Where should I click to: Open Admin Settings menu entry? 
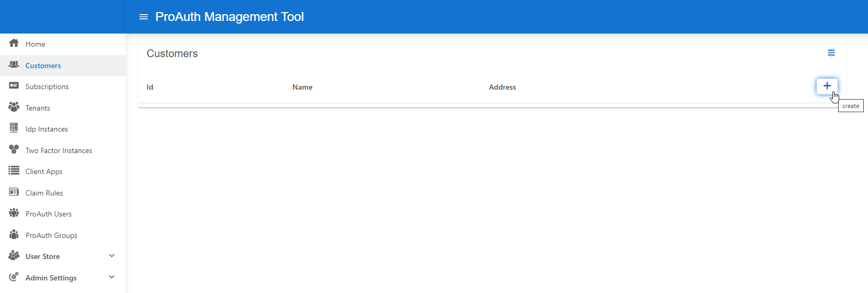51,278
